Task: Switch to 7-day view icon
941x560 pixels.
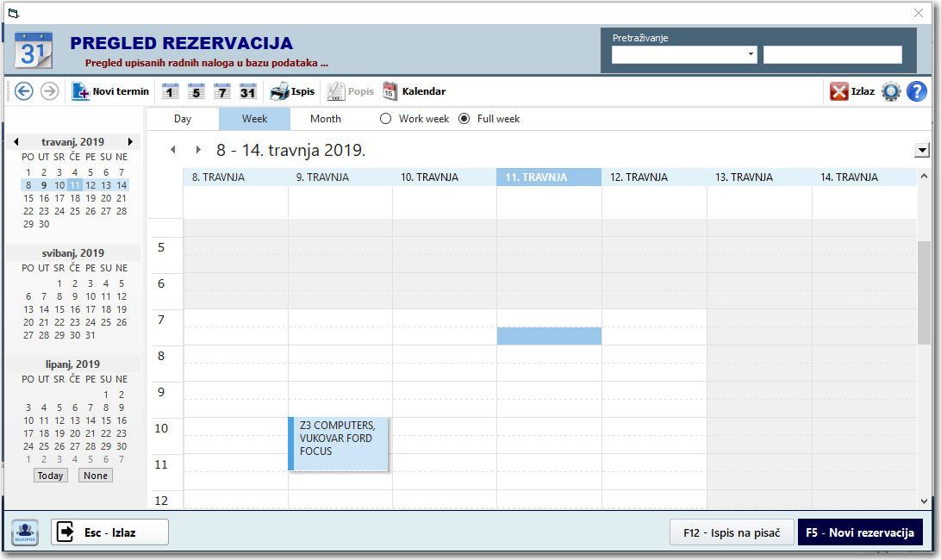Action: [222, 91]
